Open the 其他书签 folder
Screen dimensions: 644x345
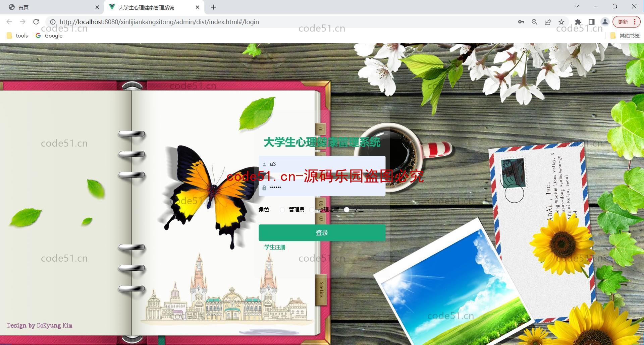(x=625, y=36)
